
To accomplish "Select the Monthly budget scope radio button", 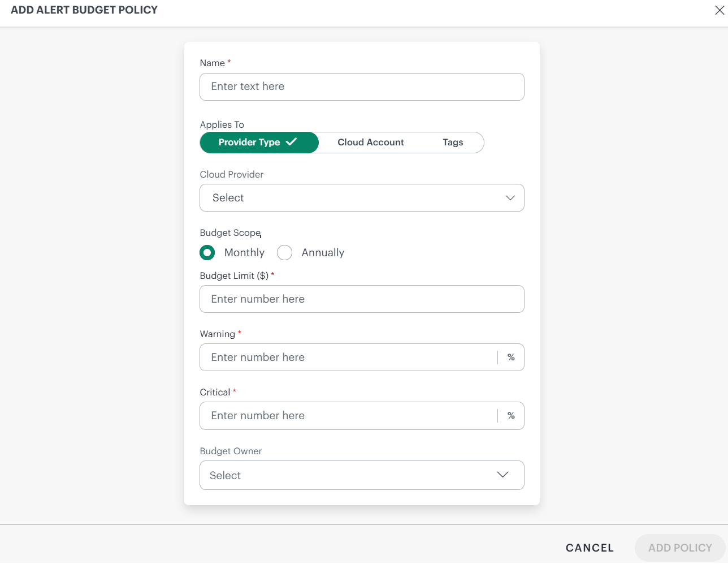I will [207, 252].
